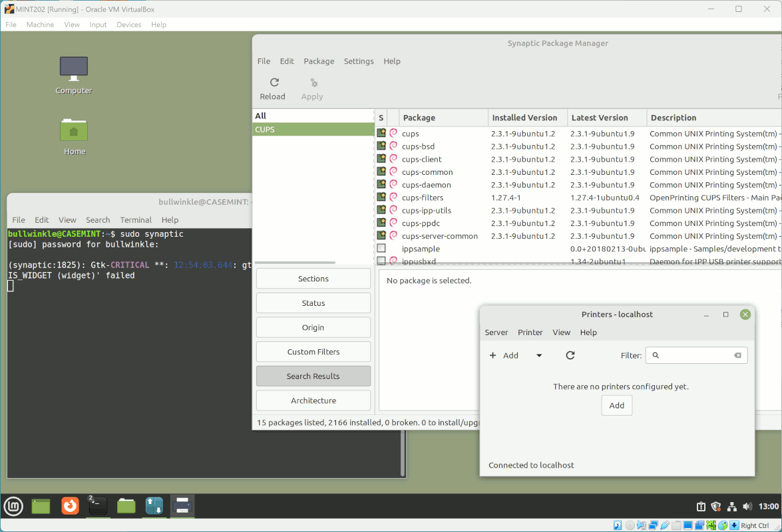Launch Firefox from the taskbar

coord(70,506)
